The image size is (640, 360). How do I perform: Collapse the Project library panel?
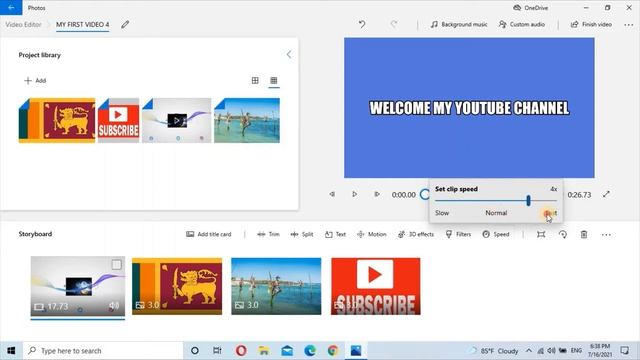(289, 55)
